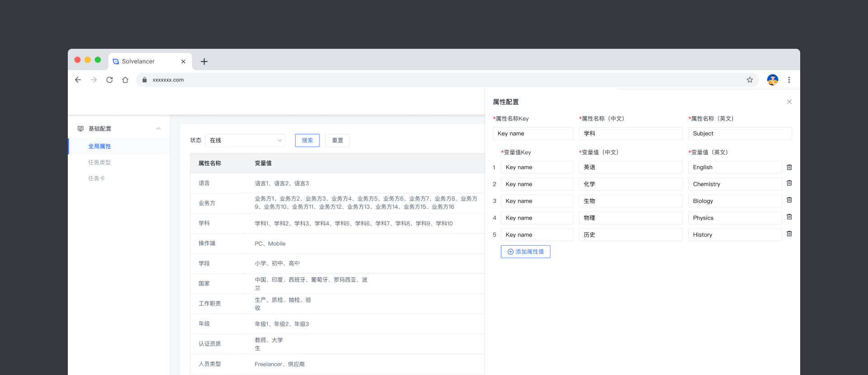
Task: Delete the English variable value row
Action: point(789,167)
